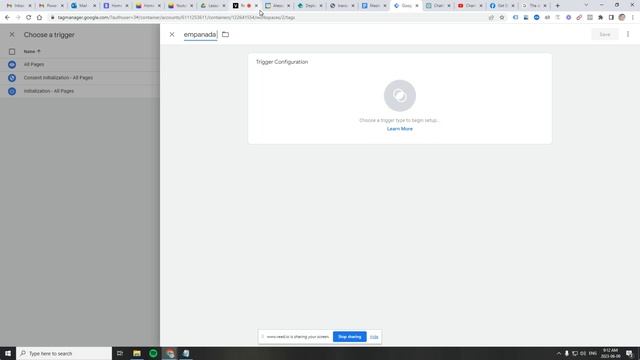The height and width of the screenshot is (360, 640).
Task: Click the browser home button
Action: (x=39, y=18)
